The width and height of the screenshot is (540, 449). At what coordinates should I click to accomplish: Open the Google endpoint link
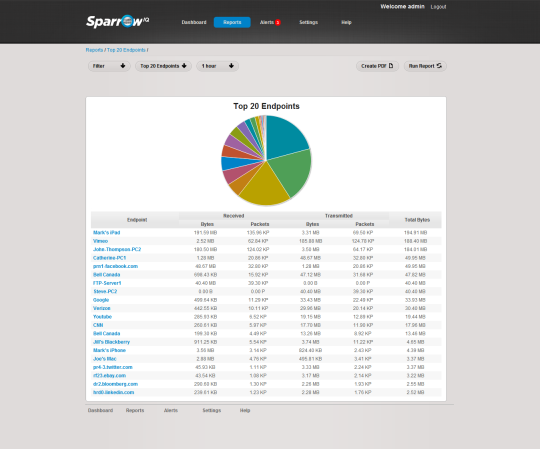pyautogui.click(x=101, y=300)
